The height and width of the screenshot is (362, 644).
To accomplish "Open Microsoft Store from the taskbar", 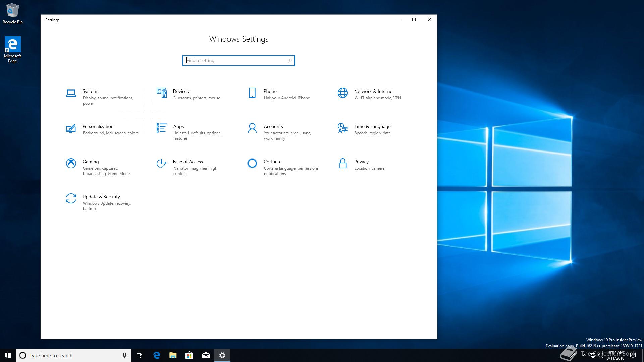I will tap(190, 355).
